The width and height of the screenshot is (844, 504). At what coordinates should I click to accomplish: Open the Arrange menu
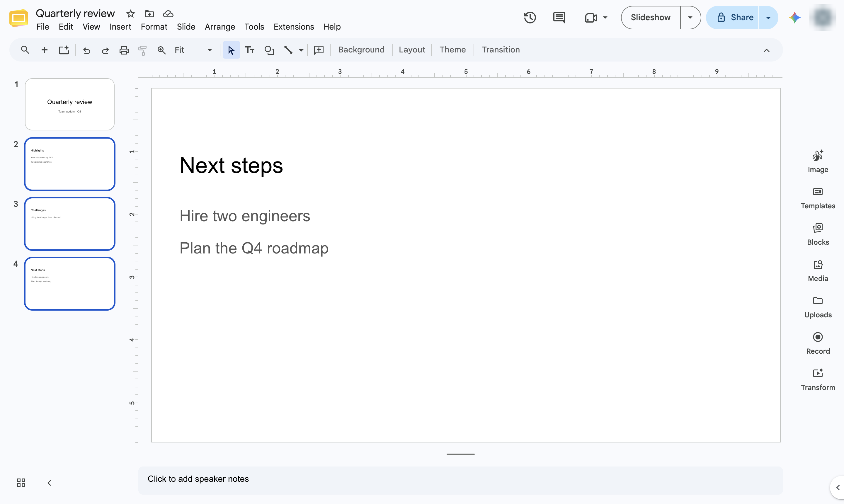pyautogui.click(x=220, y=27)
